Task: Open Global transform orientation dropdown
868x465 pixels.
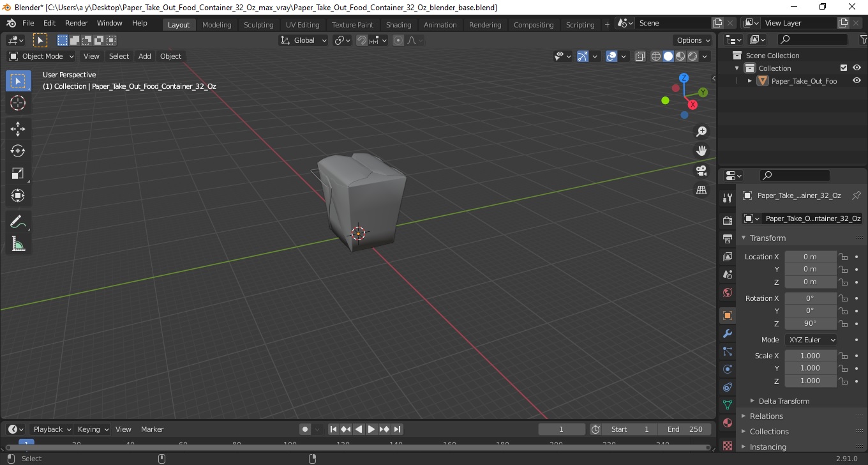Action: [304, 40]
